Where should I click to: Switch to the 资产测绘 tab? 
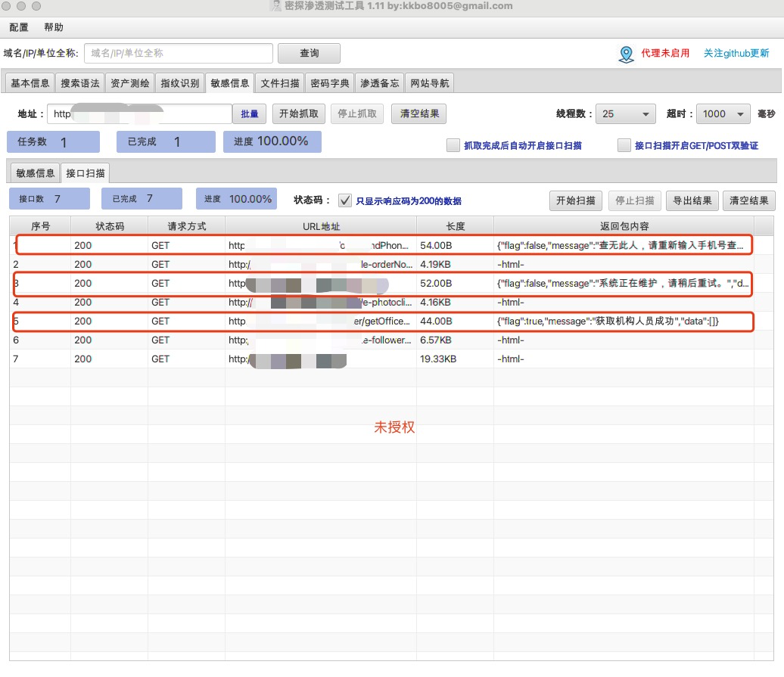point(130,83)
